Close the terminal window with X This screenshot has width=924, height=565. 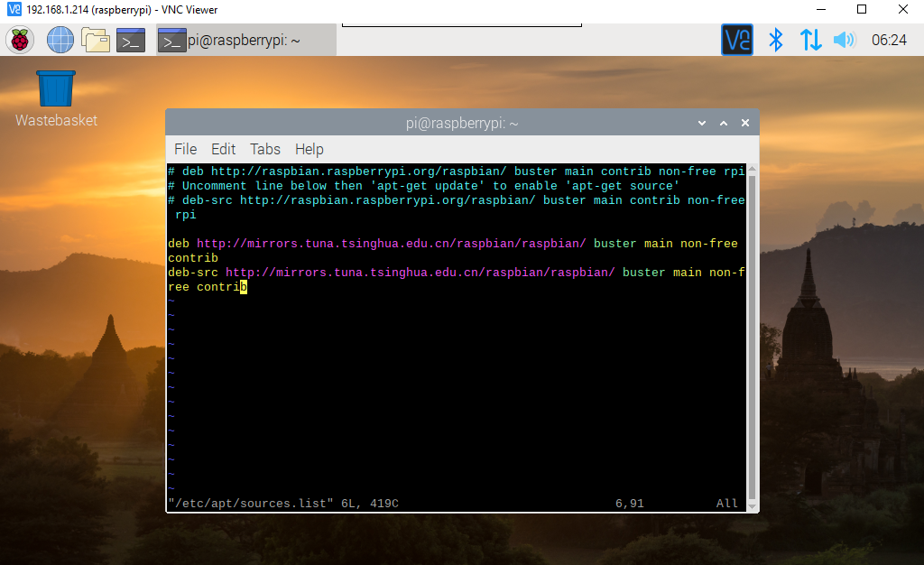[x=745, y=123]
